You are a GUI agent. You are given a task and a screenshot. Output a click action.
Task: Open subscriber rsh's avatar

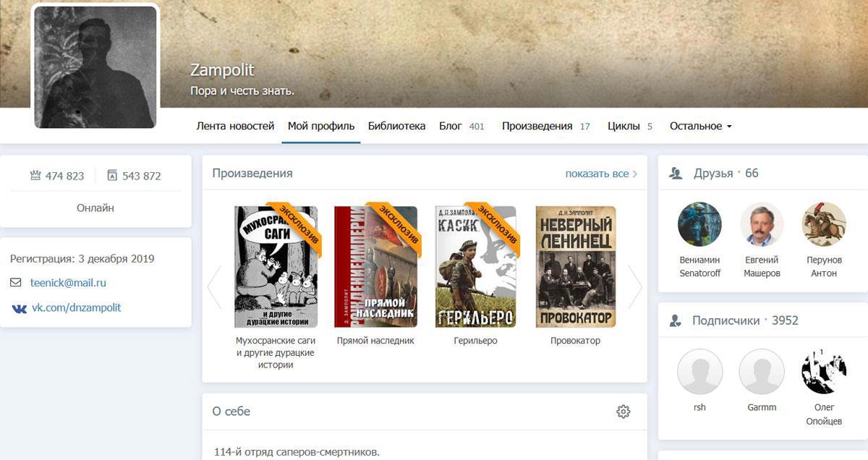tap(700, 372)
